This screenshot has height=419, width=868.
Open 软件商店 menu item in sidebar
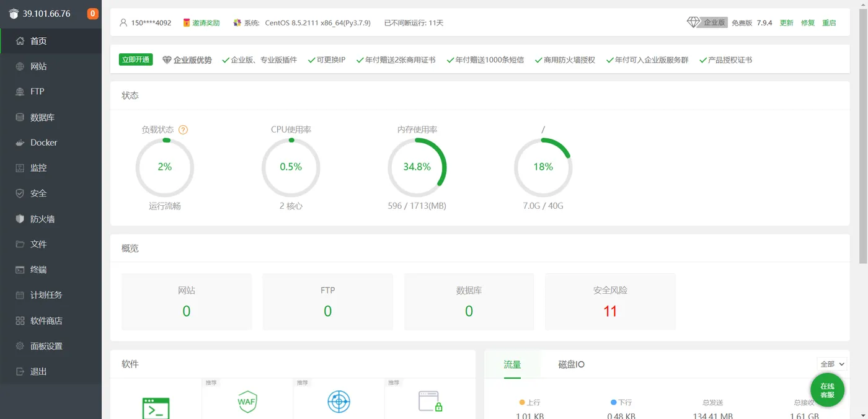point(51,320)
